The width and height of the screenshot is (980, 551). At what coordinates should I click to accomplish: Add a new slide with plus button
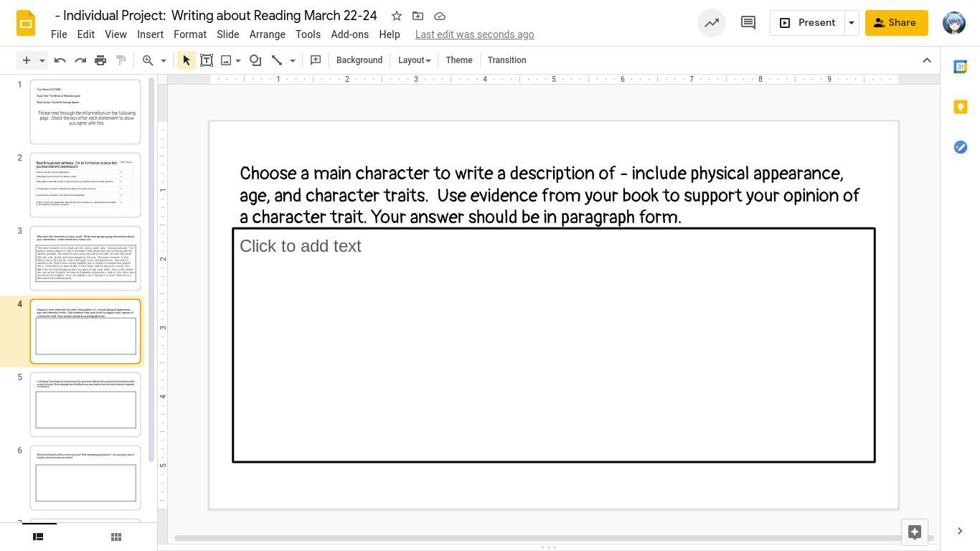[26, 60]
